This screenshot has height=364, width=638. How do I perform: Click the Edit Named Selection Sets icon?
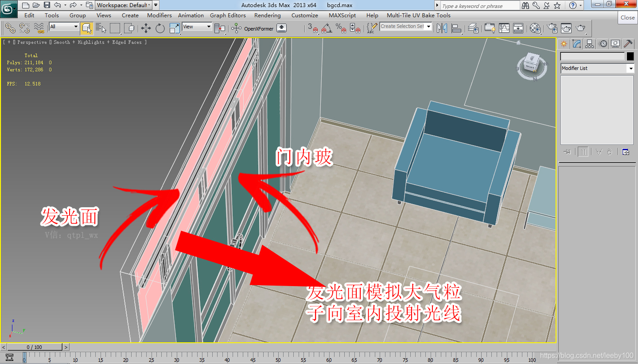tap(372, 28)
